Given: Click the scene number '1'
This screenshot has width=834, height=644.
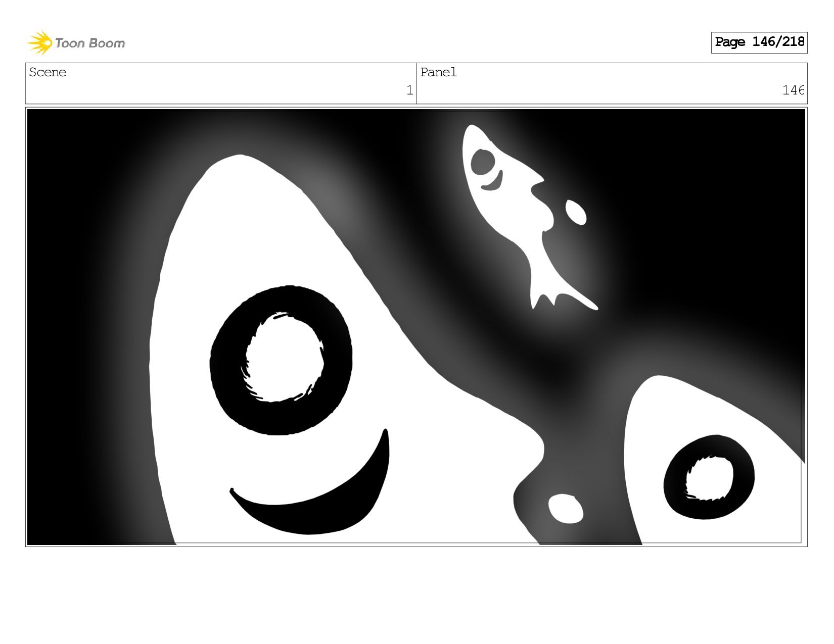Looking at the screenshot, I should click(x=409, y=90).
